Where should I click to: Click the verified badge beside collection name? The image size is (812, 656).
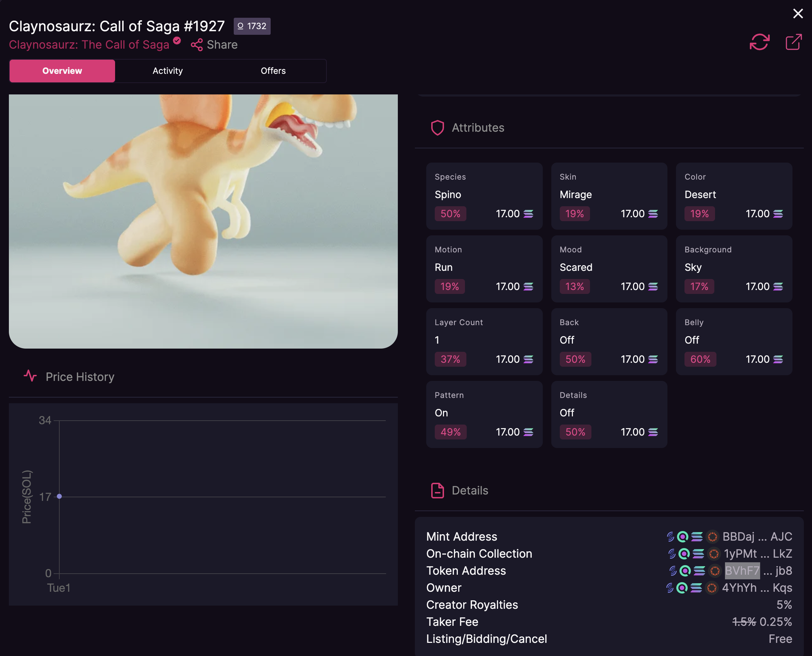[177, 40]
